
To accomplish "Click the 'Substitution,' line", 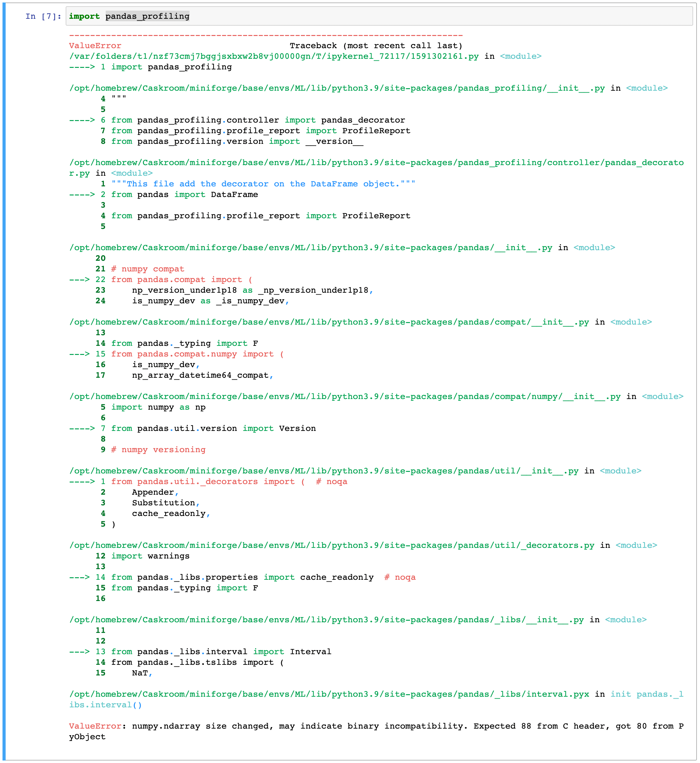I will click(166, 503).
